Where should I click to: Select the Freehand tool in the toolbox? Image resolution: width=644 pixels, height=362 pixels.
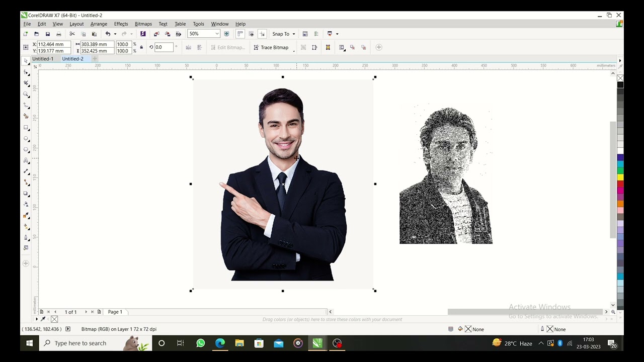(x=26, y=105)
